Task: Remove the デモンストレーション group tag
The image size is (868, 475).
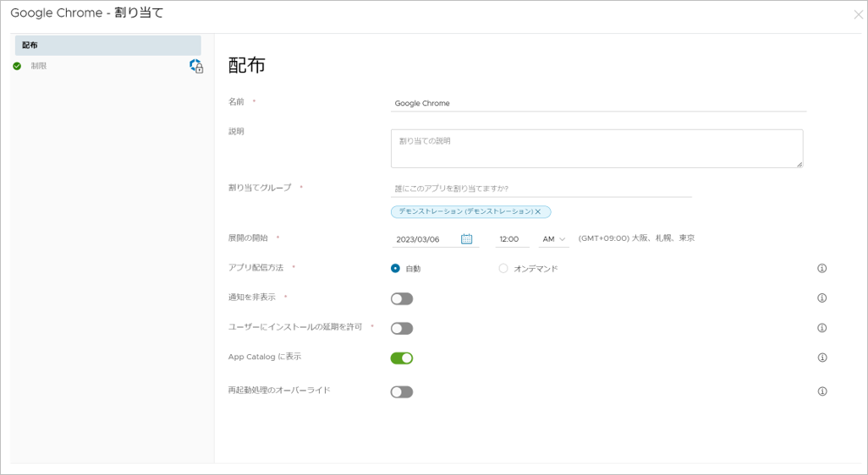Action: (x=537, y=212)
